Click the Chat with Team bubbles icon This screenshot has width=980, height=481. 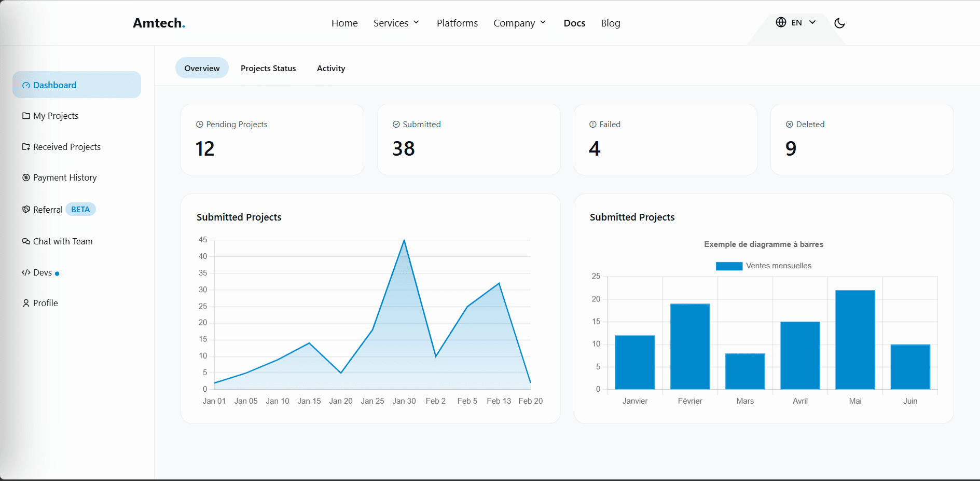coord(26,241)
